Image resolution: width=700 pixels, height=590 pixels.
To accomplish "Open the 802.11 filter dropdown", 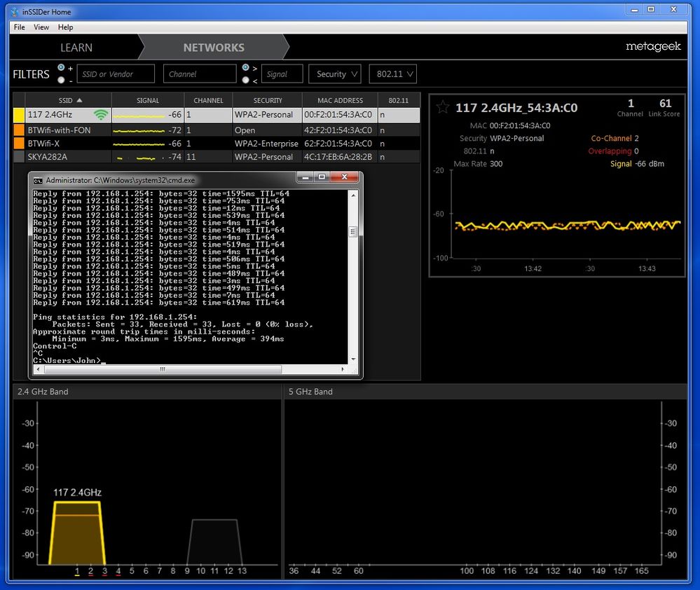I will tap(393, 74).
